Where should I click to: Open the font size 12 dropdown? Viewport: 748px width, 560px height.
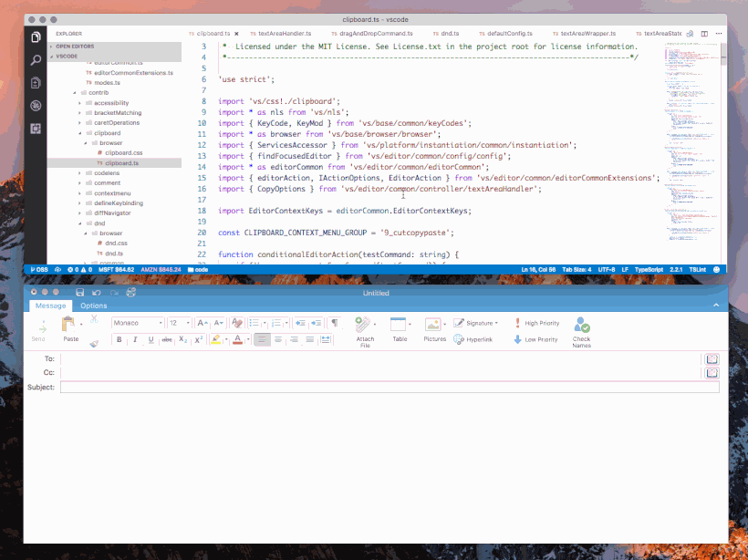[188, 323]
